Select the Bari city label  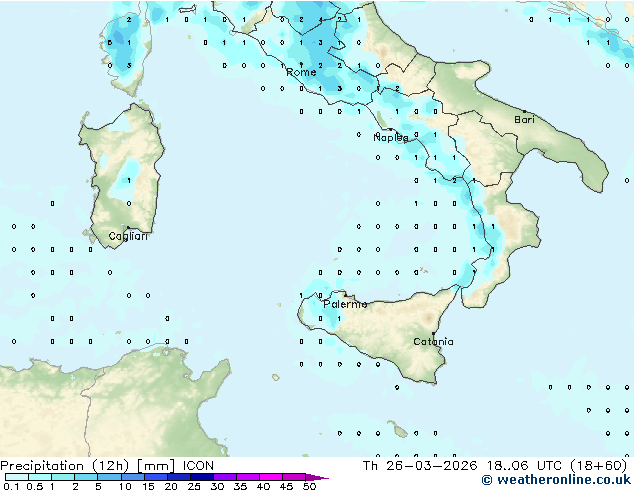point(524,119)
